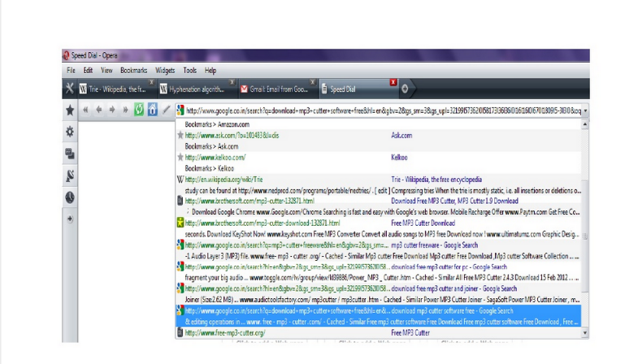The width and height of the screenshot is (638, 364).
Task: Open the Tools menu
Action: pyautogui.click(x=189, y=71)
